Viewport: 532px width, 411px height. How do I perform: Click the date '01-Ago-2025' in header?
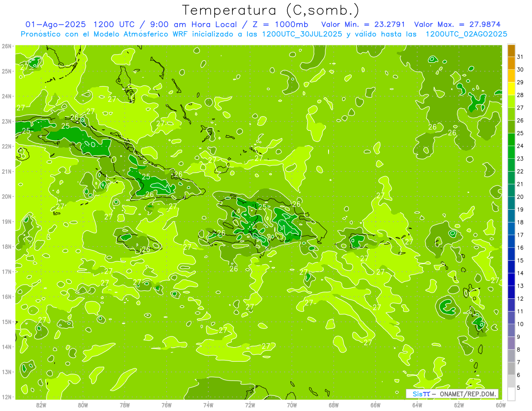(55, 24)
